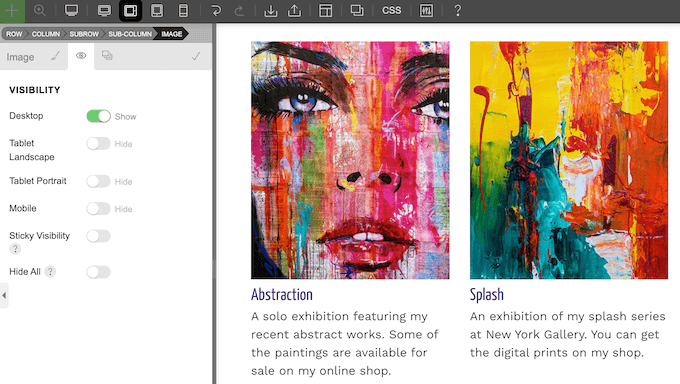Open the custom CSS editor
This screenshot has height=384, width=680.
[391, 10]
